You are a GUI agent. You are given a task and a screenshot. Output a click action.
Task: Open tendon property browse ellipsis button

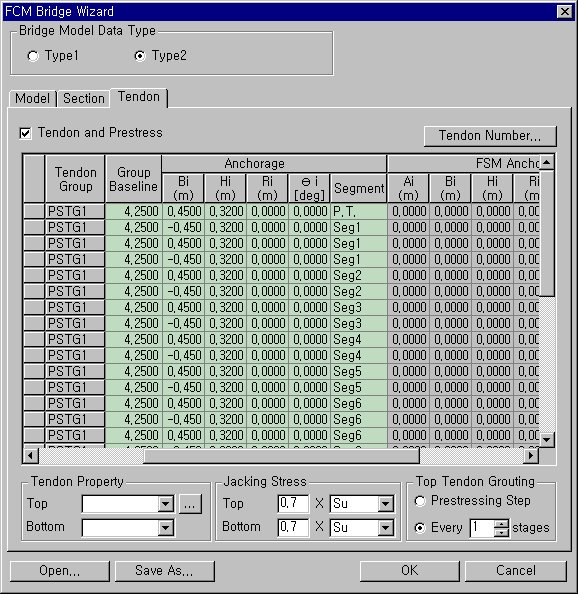(190, 504)
